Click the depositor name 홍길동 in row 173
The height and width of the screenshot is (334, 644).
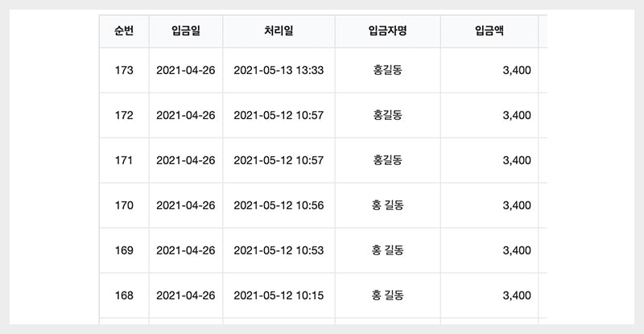point(387,70)
